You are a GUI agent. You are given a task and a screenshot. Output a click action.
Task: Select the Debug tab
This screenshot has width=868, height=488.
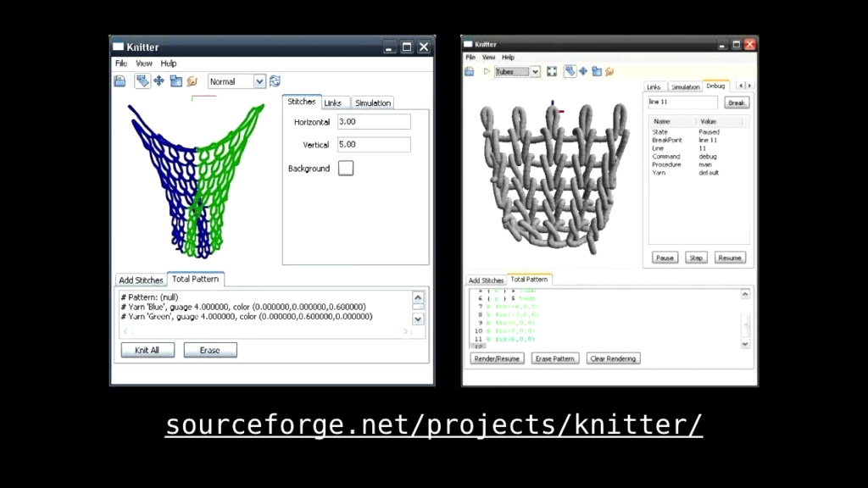pos(715,86)
